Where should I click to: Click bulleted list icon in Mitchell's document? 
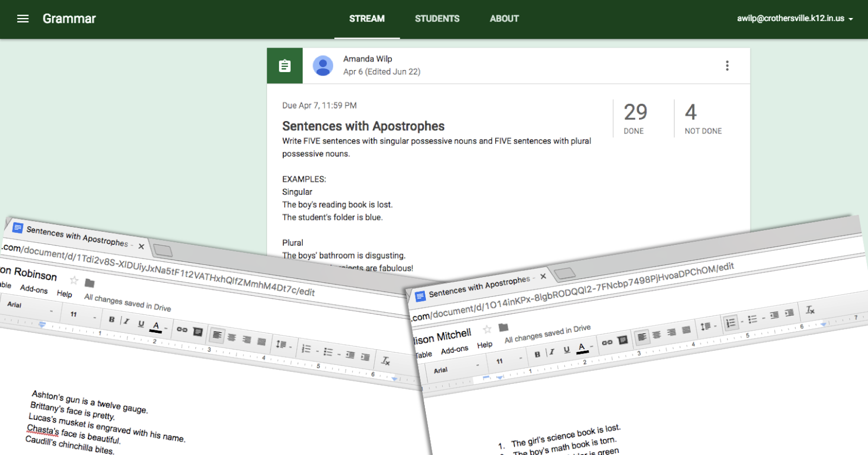[753, 319]
